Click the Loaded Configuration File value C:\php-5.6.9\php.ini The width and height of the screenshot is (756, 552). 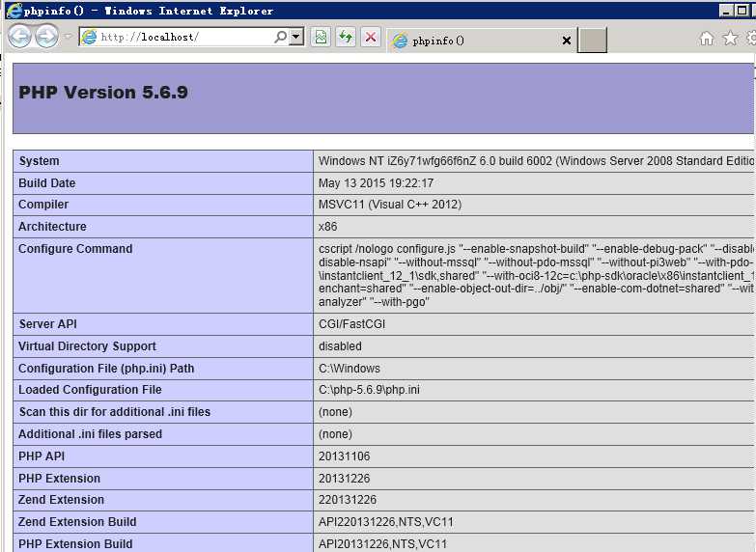tap(369, 390)
